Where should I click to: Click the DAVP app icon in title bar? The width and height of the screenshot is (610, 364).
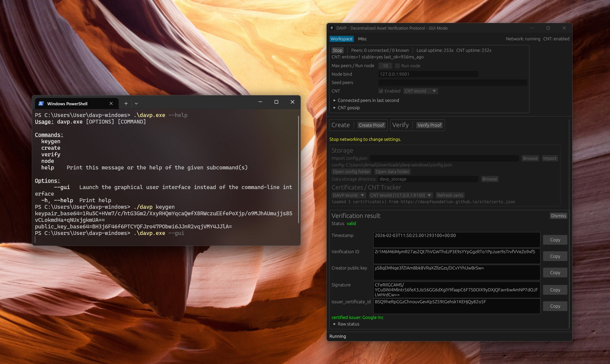click(332, 28)
